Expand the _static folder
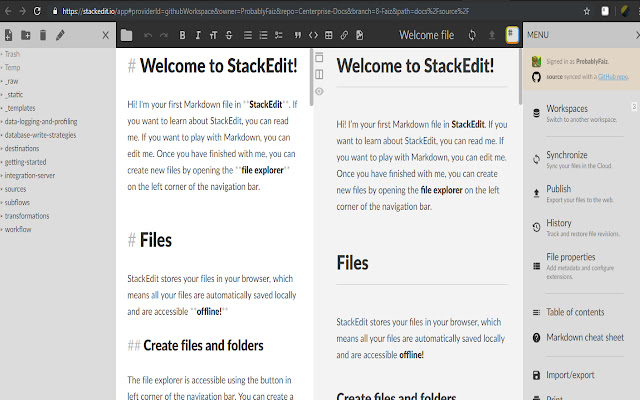Viewport: 640px width, 400px height. click(x=14, y=94)
